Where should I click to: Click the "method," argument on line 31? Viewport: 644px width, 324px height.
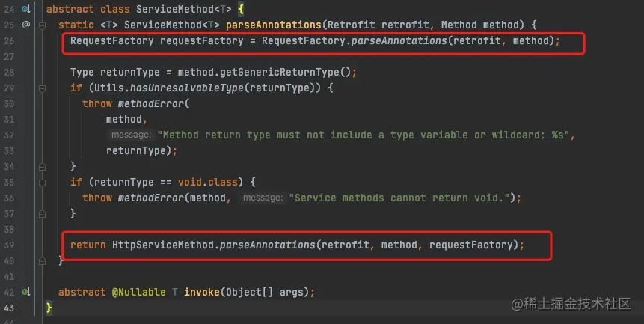pos(126,119)
